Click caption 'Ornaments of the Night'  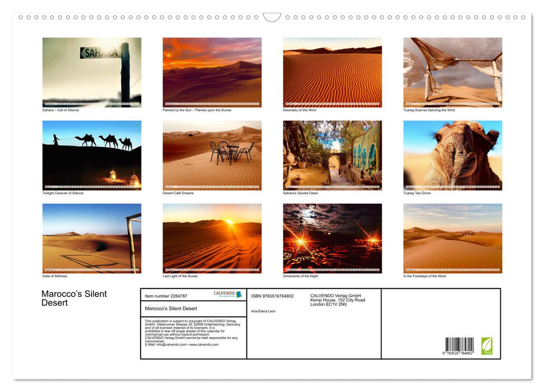pos(300,276)
